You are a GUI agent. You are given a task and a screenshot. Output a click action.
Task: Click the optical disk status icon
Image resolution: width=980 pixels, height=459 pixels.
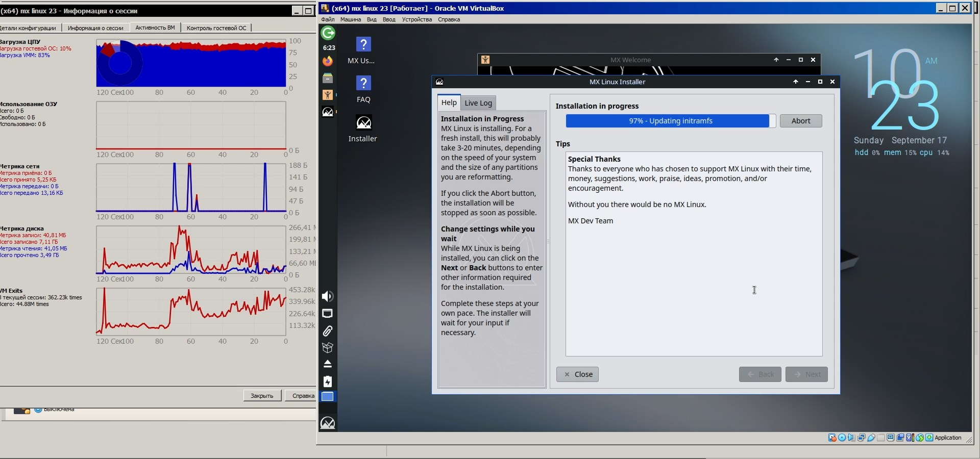[x=842, y=438]
